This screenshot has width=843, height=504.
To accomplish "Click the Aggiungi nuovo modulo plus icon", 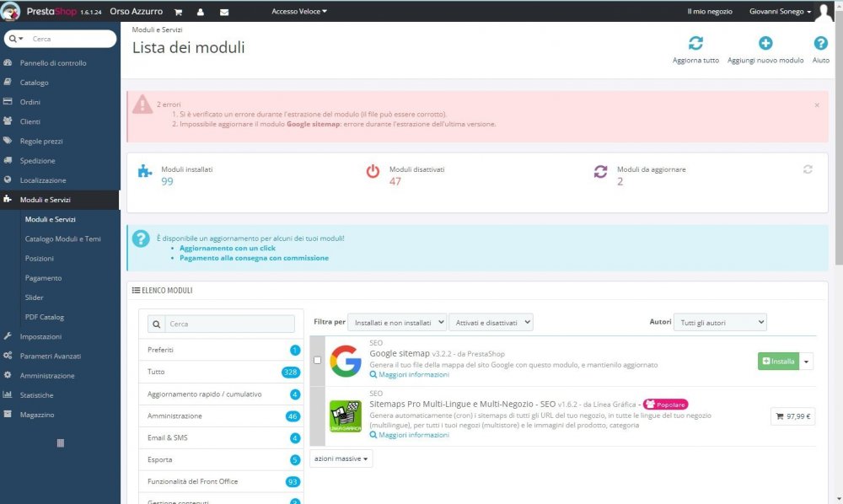I will point(765,43).
